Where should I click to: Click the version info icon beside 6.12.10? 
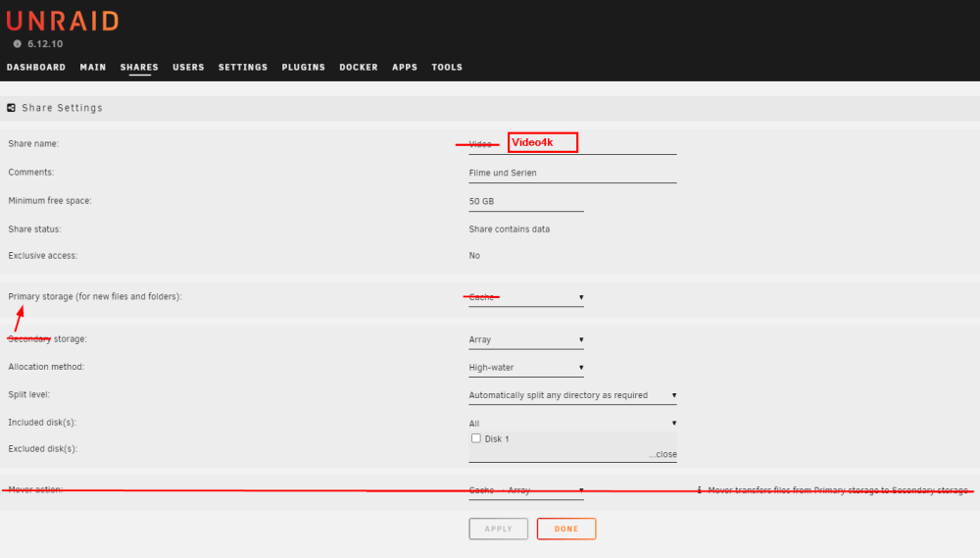(18, 44)
